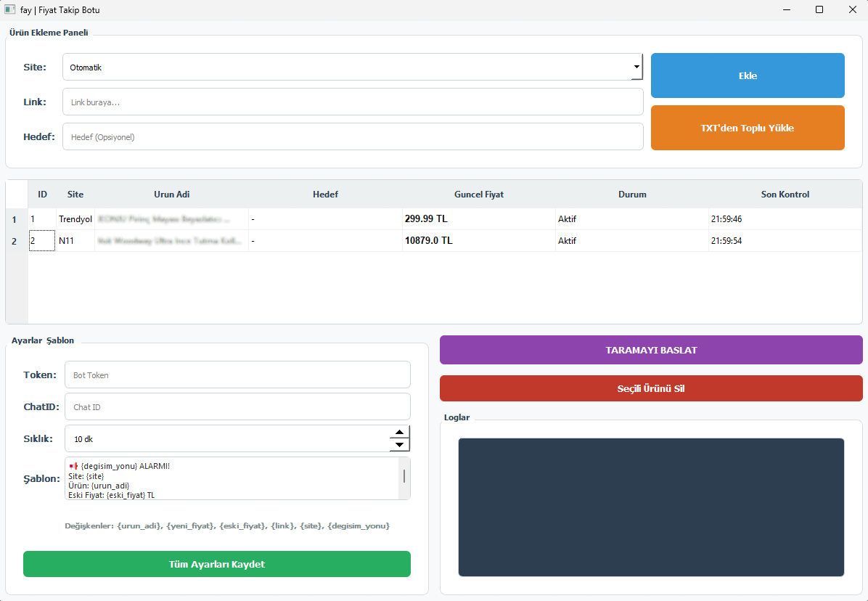Click the Link input field
The width and height of the screenshot is (868, 601).
pyautogui.click(x=353, y=102)
